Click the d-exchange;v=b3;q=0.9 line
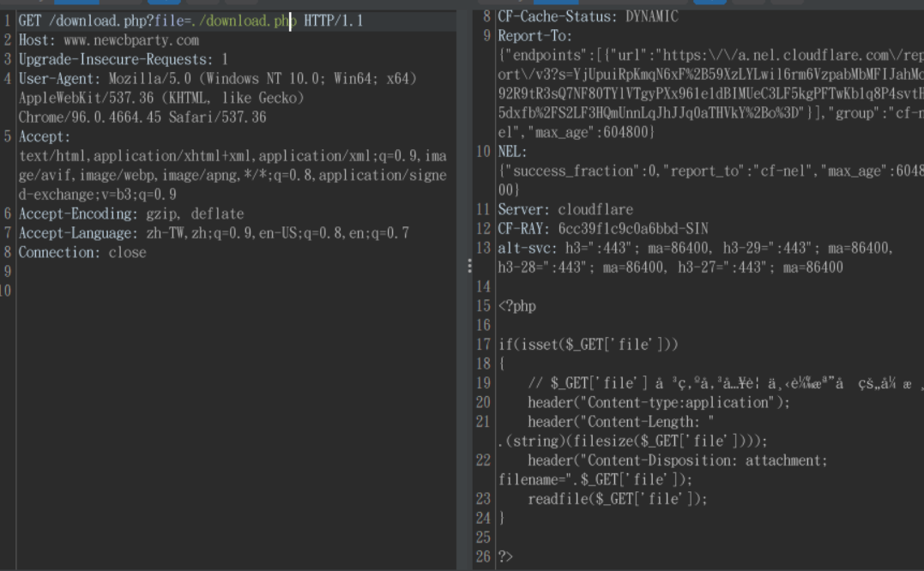The height and width of the screenshot is (571, 924). tap(97, 195)
